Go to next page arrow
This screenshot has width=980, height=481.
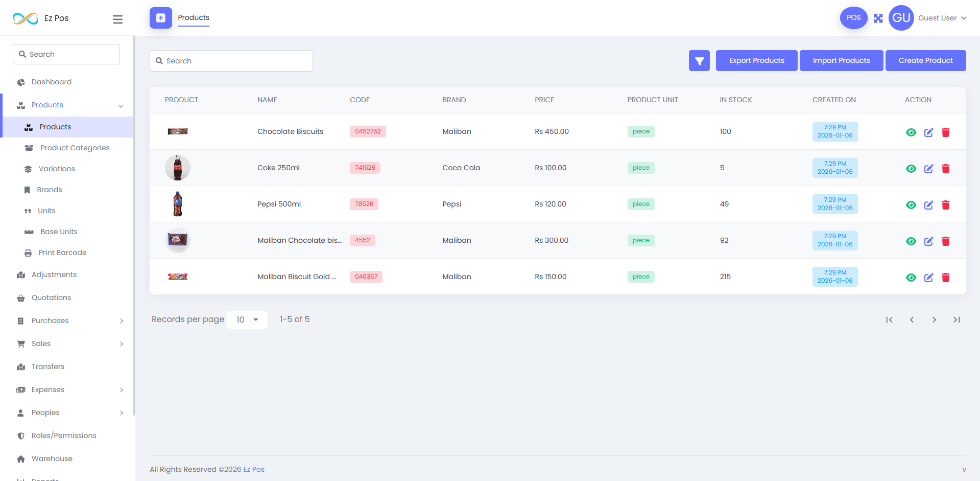[934, 320]
